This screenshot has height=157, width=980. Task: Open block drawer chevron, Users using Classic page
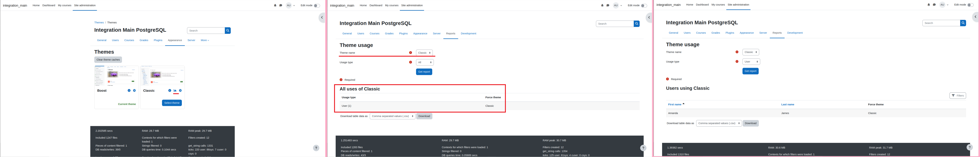click(x=975, y=16)
